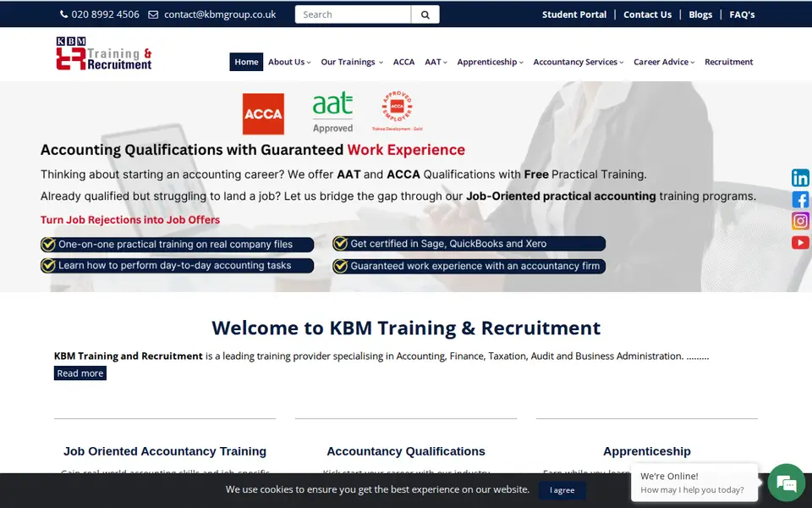
Task: Open the Contact Us link
Action: 647,14
